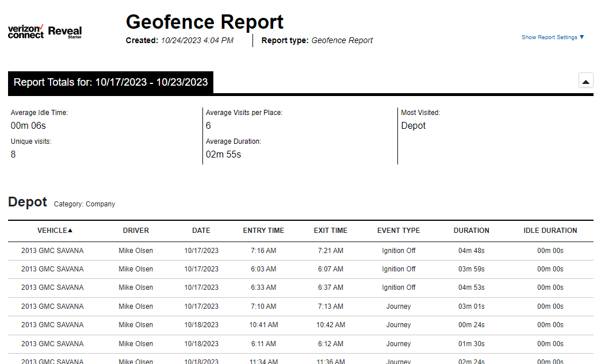Image resolution: width=601 pixels, height=364 pixels.
Task: Click the Most Visited Depot value
Action: (413, 126)
